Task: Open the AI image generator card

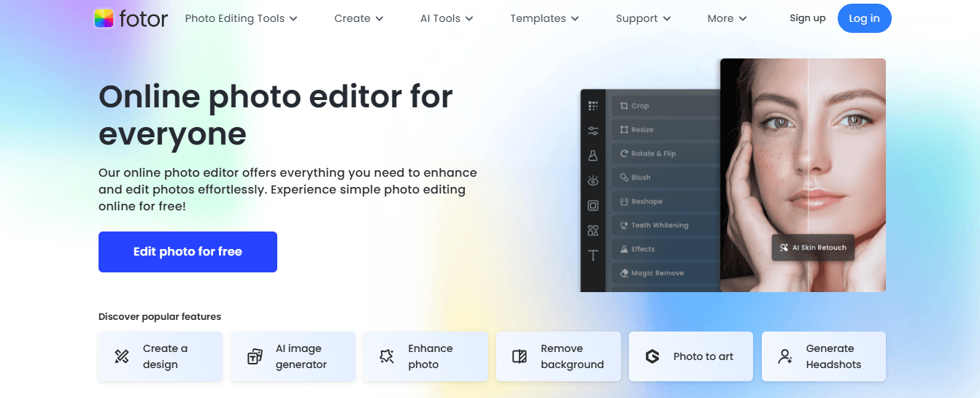Action: tap(293, 356)
